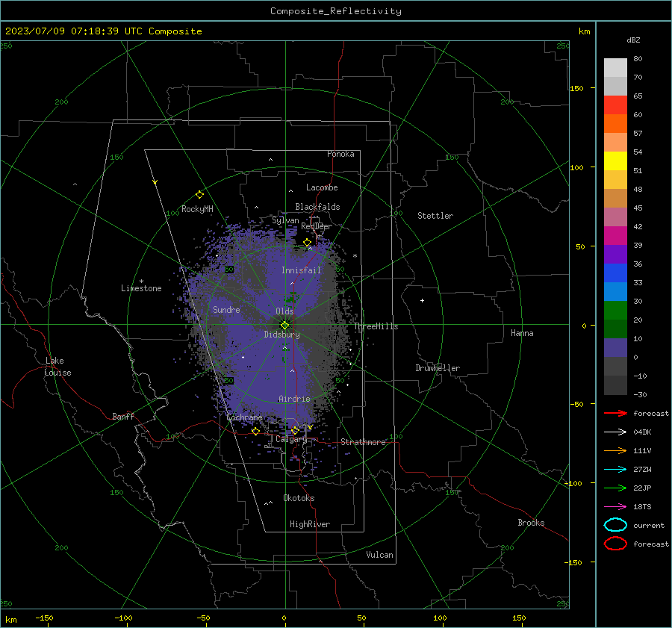Pick the magenta 42-39 dBZ swatch
Viewport: 672px width, 628px height.
(615, 236)
